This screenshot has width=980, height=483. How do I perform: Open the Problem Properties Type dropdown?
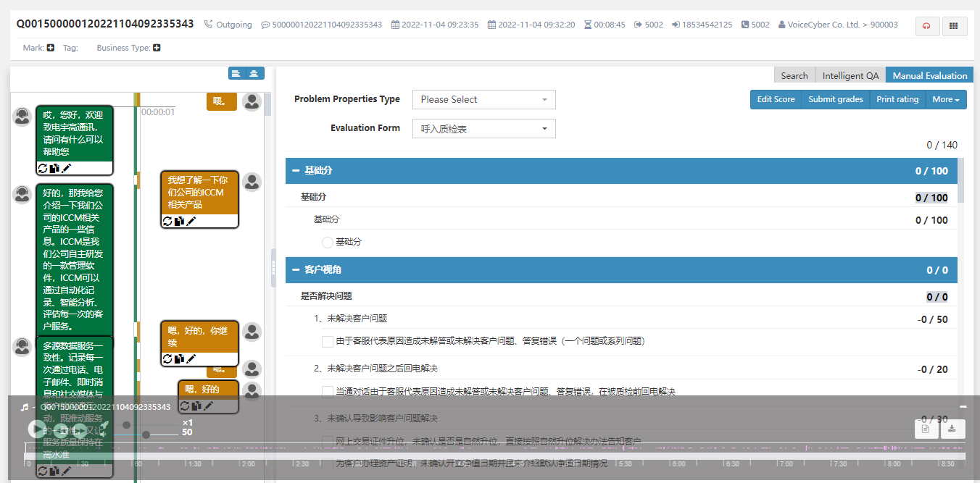point(483,99)
